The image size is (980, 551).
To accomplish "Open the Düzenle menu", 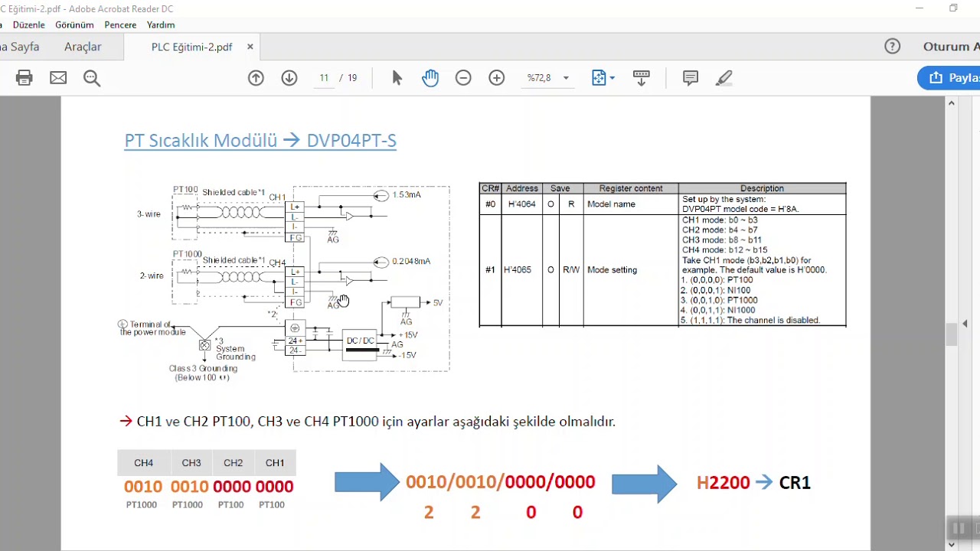I will click(28, 24).
